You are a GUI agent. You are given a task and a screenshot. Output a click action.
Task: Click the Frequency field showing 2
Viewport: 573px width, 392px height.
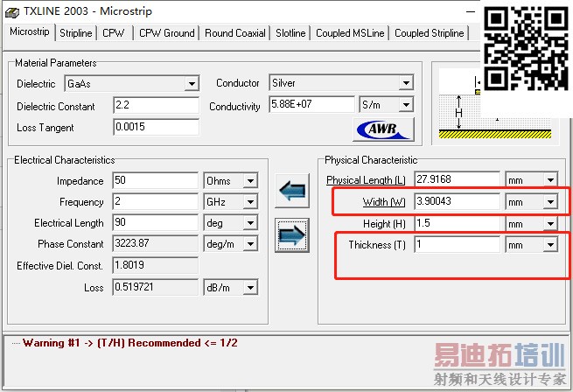coord(156,201)
